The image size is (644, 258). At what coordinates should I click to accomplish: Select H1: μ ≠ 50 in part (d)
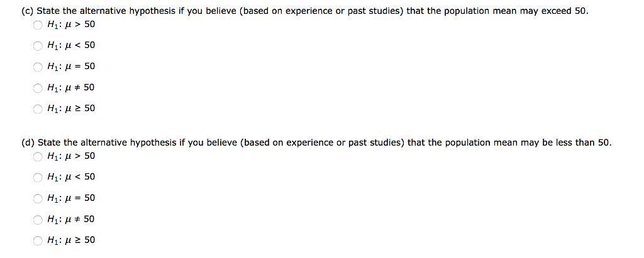(x=38, y=220)
